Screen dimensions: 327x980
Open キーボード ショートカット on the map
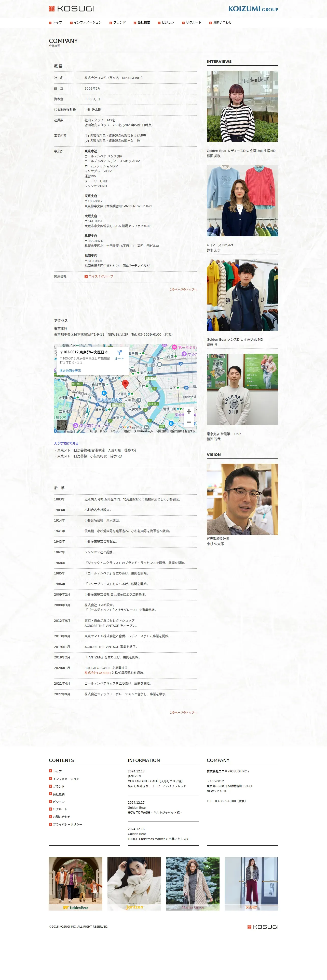105,431
